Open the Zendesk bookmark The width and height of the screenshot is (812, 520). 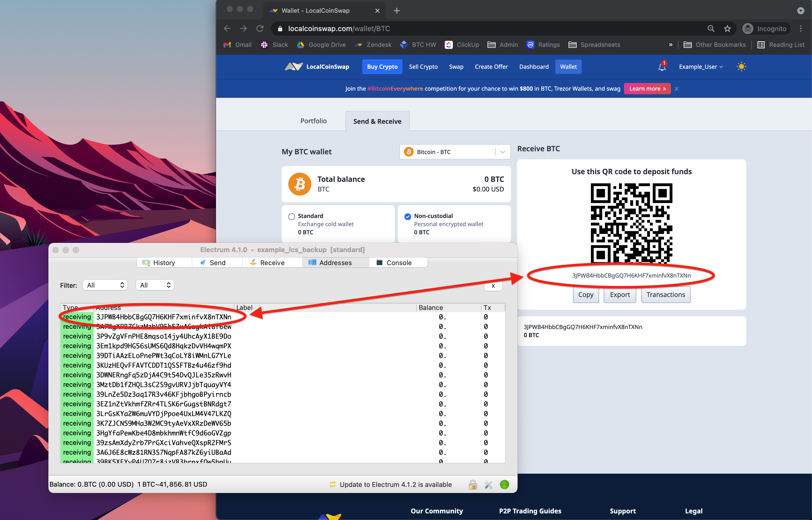pos(373,45)
